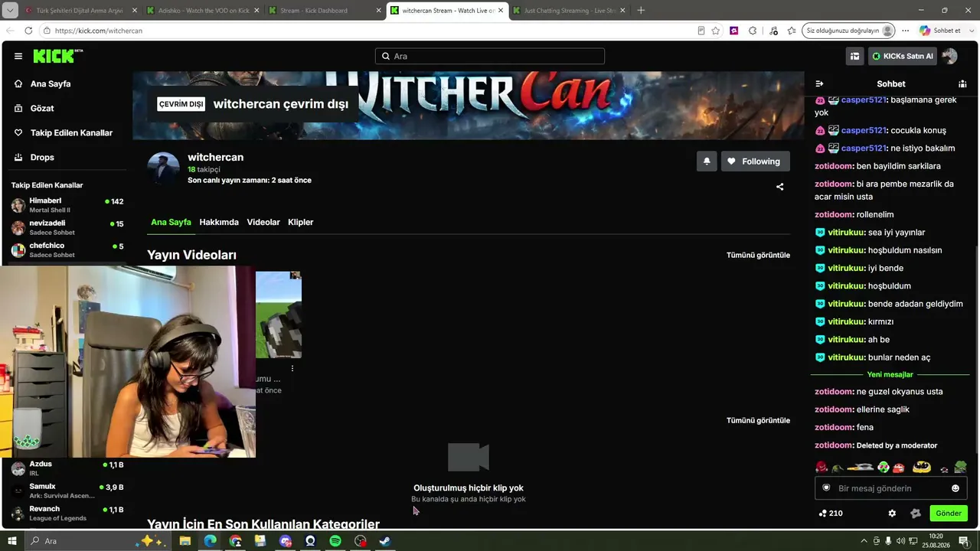Expand the Sohbet et dropdown arrow
980x551 pixels.
[x=970, y=31]
